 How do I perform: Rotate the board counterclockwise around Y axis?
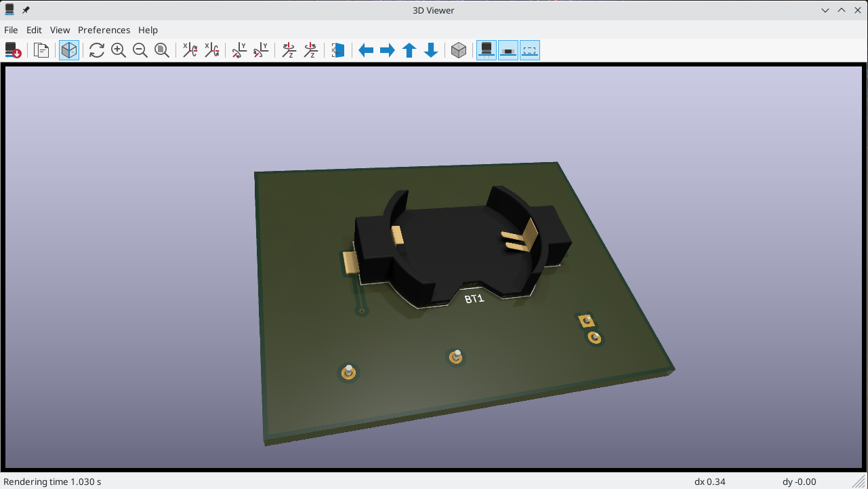[x=260, y=50]
